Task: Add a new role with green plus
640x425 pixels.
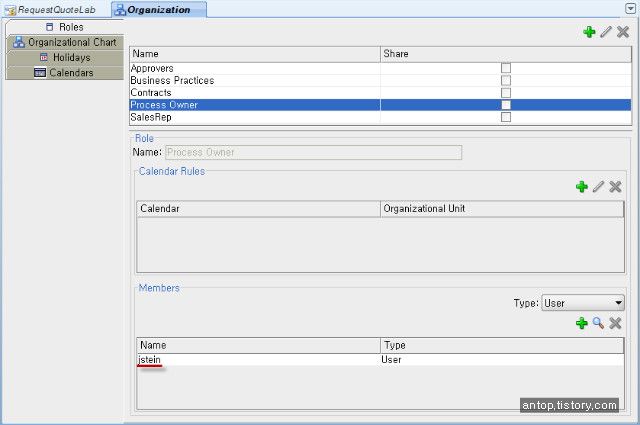Action: pyautogui.click(x=589, y=32)
